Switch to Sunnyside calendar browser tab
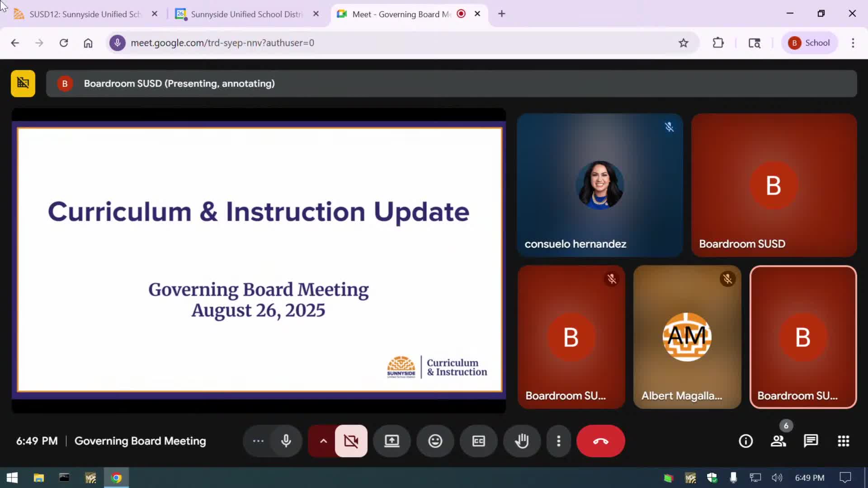The image size is (868, 488). (246, 14)
